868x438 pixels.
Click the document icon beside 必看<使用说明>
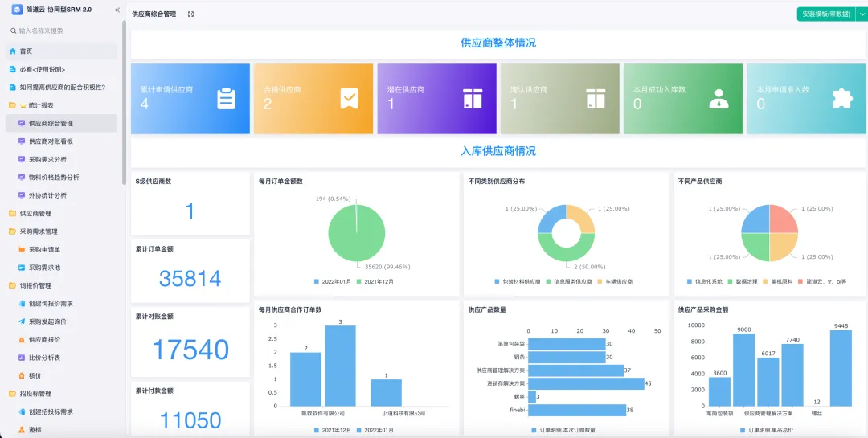pyautogui.click(x=13, y=69)
